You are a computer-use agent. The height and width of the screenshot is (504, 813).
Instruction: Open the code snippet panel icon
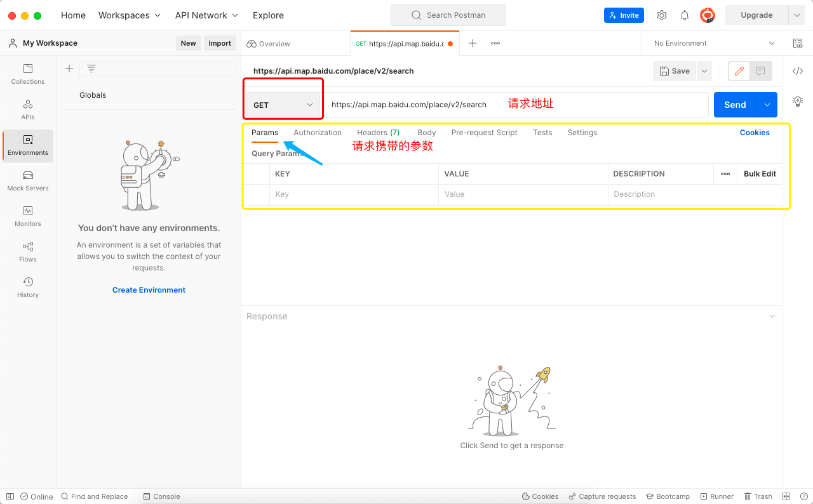point(798,71)
